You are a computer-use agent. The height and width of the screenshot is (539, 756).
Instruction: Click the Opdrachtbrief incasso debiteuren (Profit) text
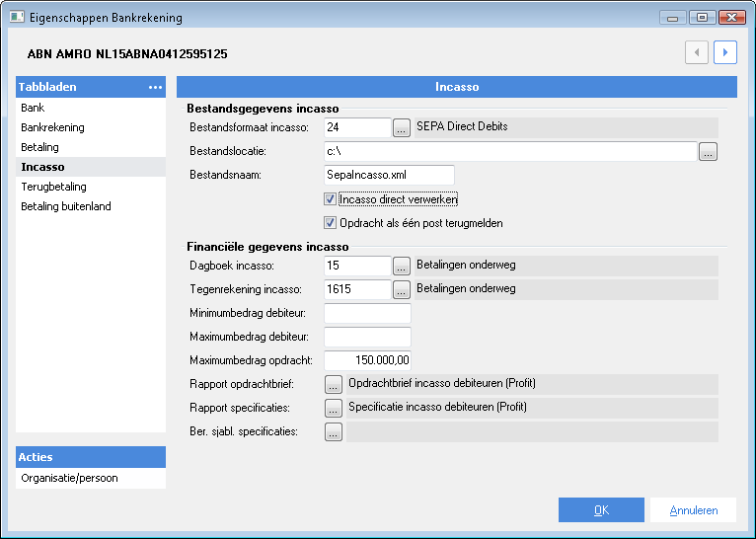[442, 383]
